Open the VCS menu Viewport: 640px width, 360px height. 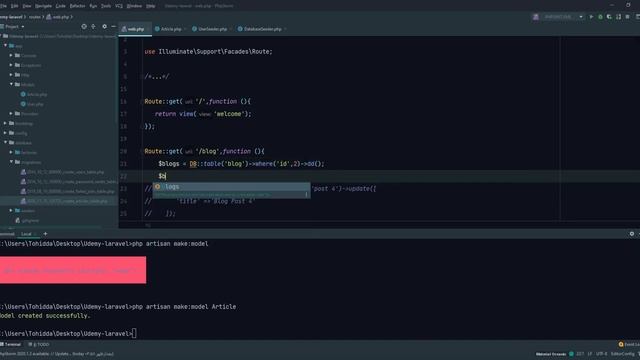pyautogui.click(x=119, y=6)
